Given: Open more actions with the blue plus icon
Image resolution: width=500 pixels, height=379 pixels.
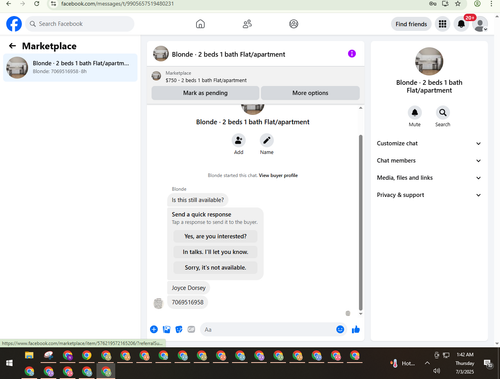Looking at the screenshot, I should [154, 330].
